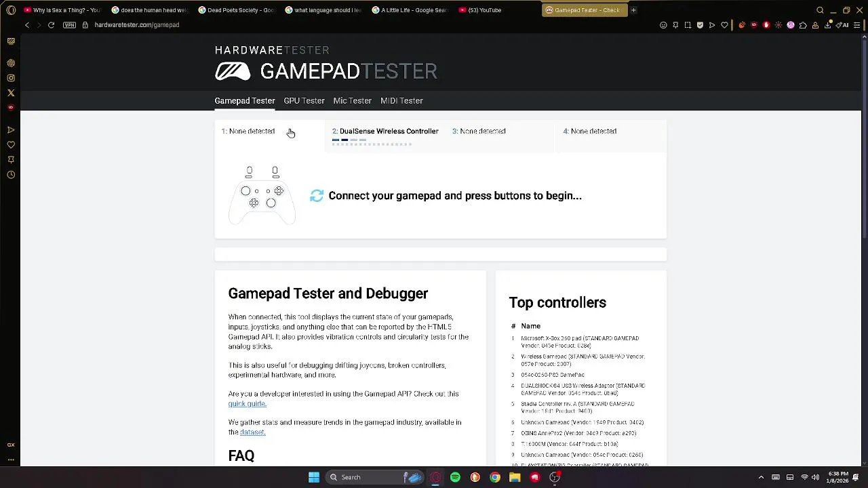The width and height of the screenshot is (868, 488).
Task: Show hidden system tray icons chevron
Action: pyautogui.click(x=761, y=477)
